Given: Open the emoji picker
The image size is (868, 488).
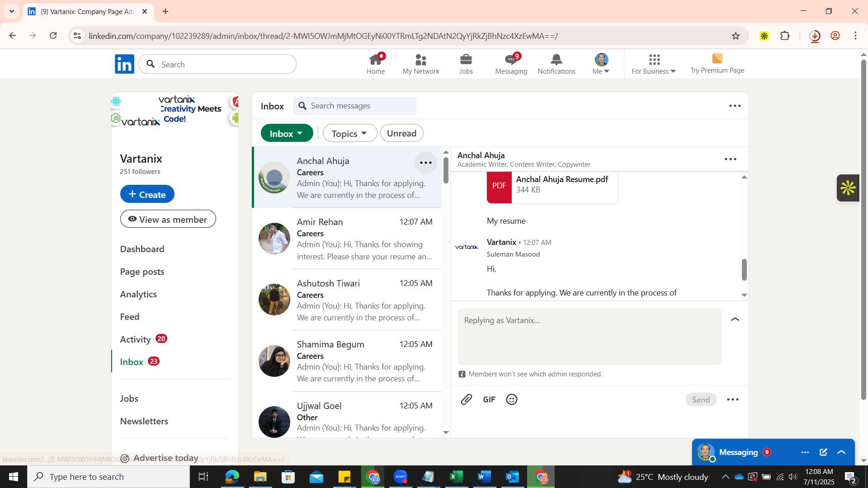Looking at the screenshot, I should (x=512, y=399).
